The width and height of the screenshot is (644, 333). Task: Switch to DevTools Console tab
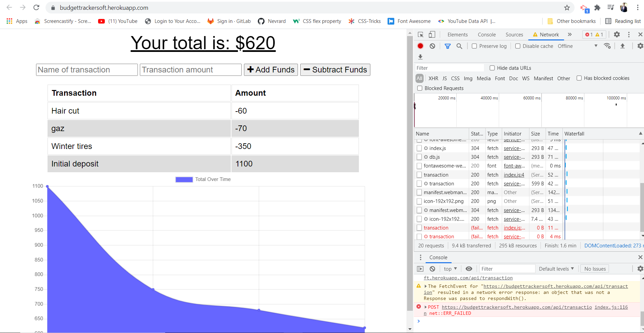[487, 34]
